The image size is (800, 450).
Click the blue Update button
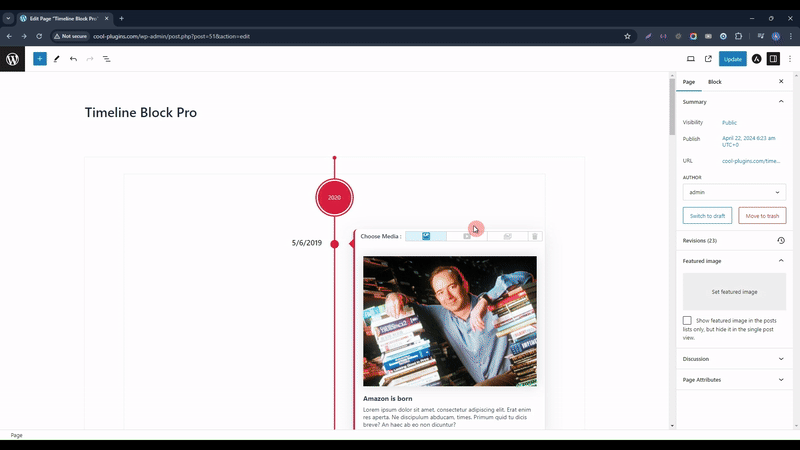pyautogui.click(x=733, y=59)
